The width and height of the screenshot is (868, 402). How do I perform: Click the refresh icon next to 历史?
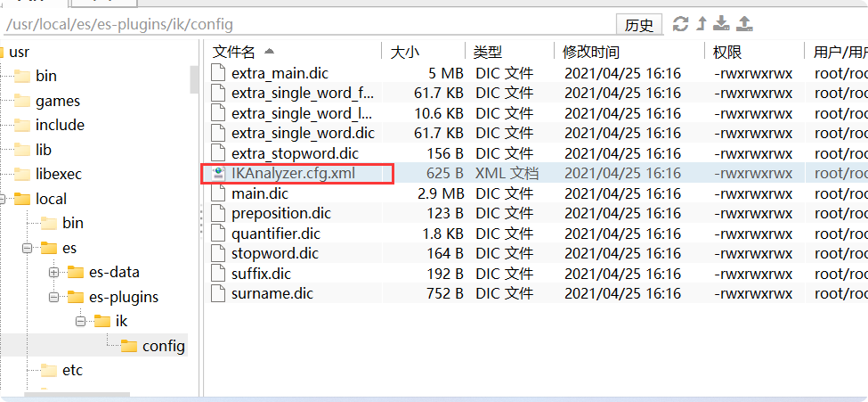(x=680, y=24)
